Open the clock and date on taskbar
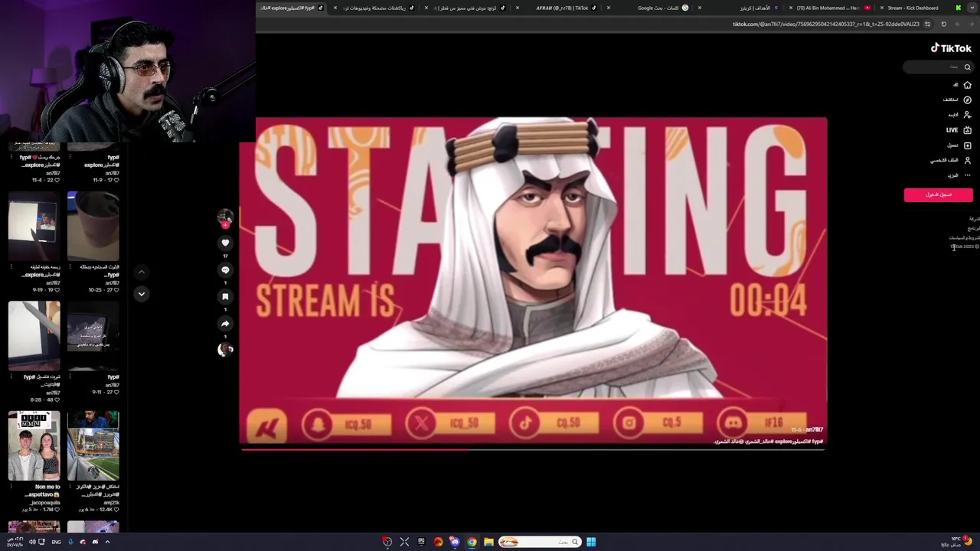 [x=15, y=542]
